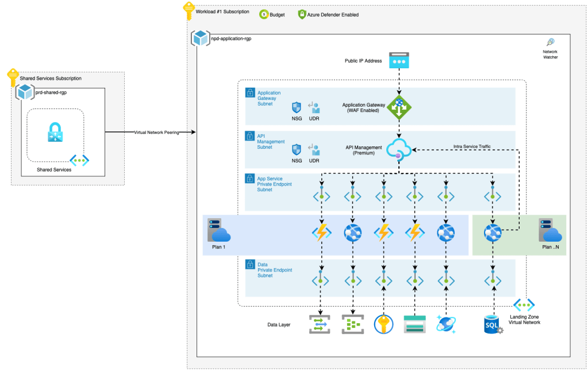588x372 pixels.
Task: Click the Virtual Network Peering label
Action: (156, 133)
